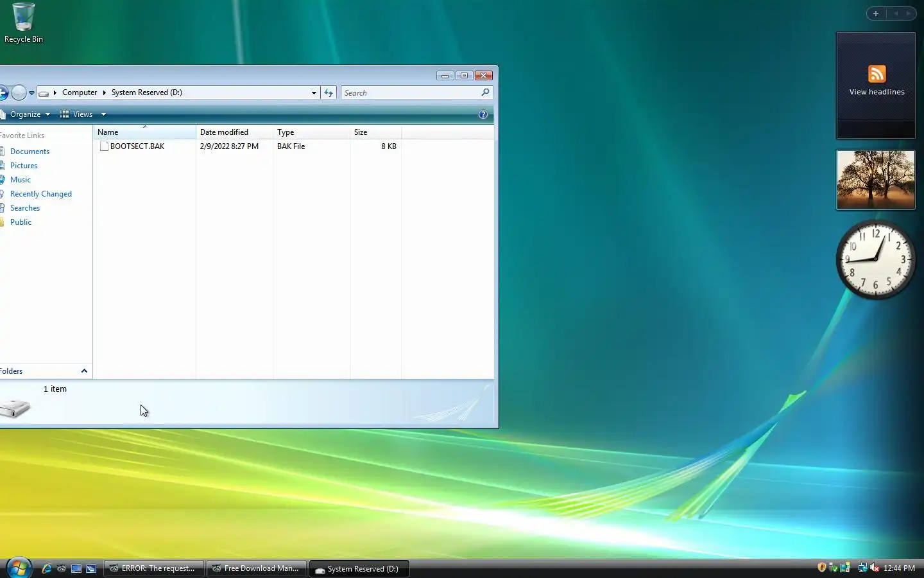Select System Reserved (D:) breadcrumb
This screenshot has width=924, height=578.
coord(146,92)
